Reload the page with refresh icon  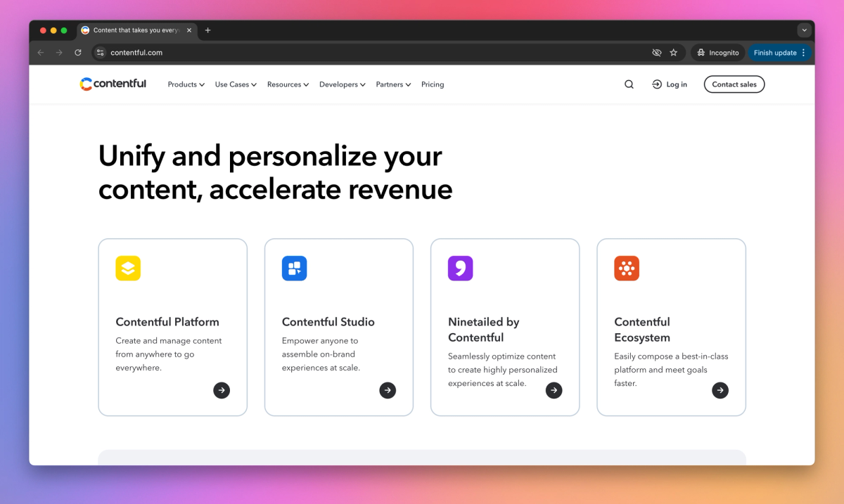78,53
